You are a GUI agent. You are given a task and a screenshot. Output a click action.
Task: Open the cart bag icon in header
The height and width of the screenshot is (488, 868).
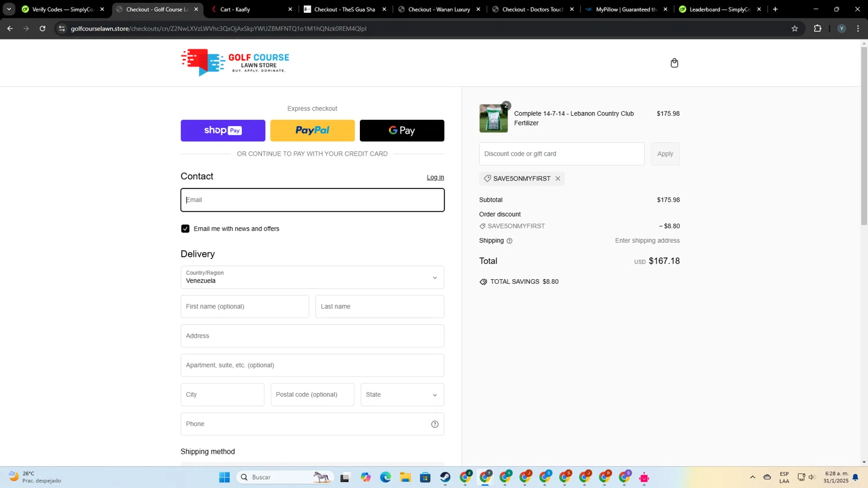(x=674, y=63)
